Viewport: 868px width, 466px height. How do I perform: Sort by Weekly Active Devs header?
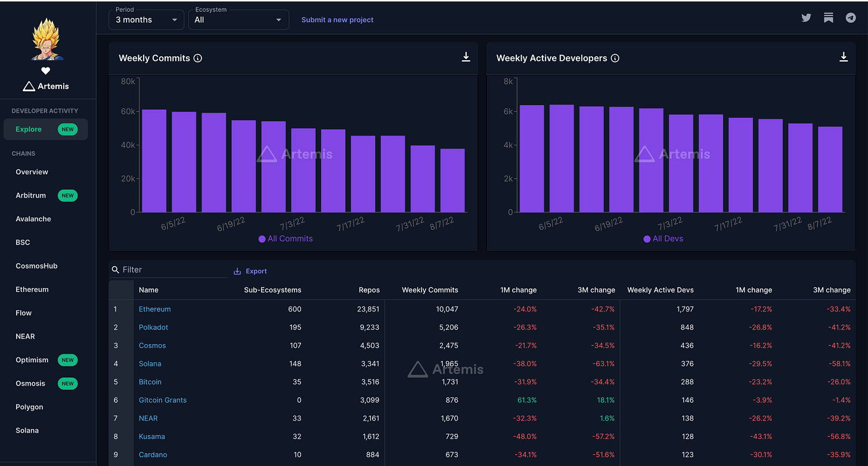point(661,290)
